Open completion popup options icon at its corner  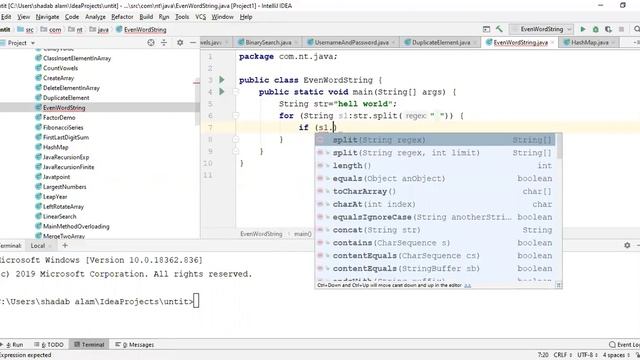tap(559, 285)
